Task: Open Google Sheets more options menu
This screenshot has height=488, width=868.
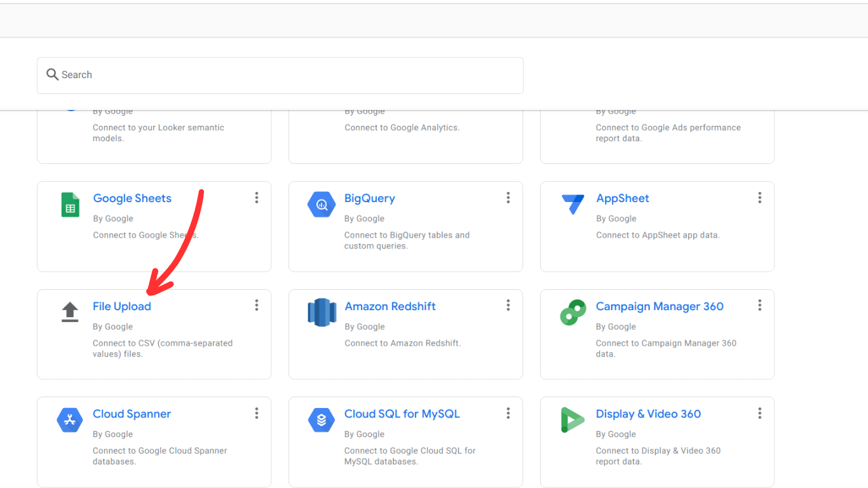Action: click(x=257, y=198)
